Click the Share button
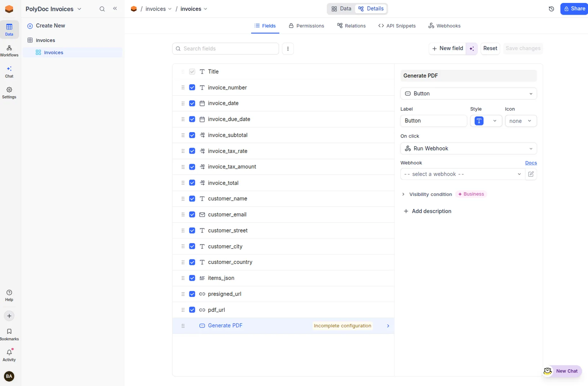Viewport: 588px width, 386px height. point(574,9)
